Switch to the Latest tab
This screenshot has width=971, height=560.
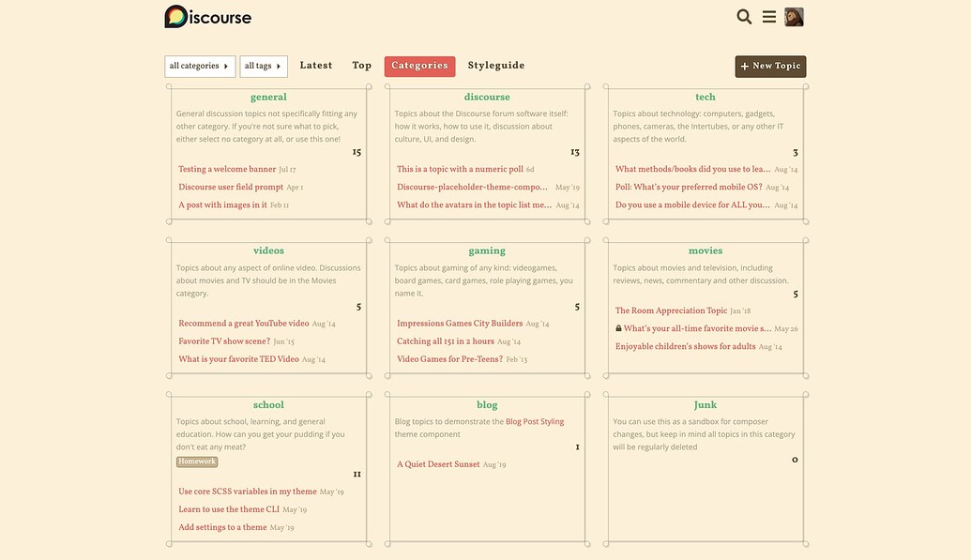(x=316, y=66)
